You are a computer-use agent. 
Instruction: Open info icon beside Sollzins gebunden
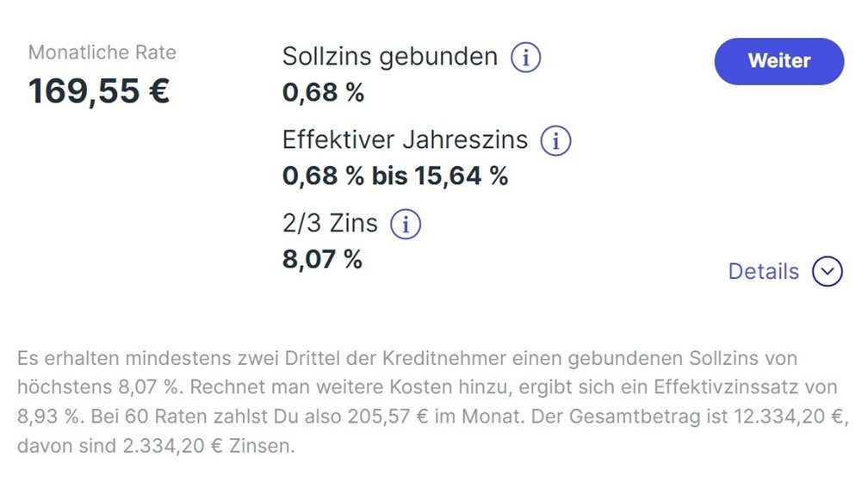525,57
